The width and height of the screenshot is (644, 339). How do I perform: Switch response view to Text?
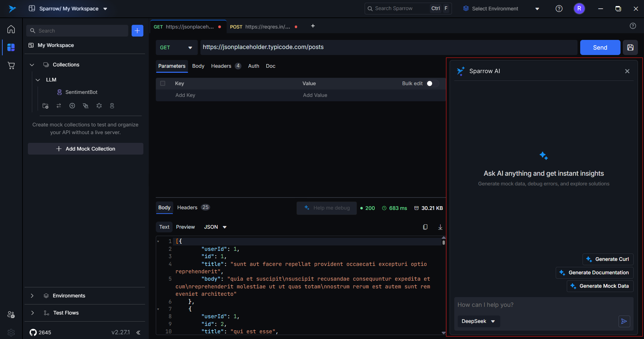click(x=164, y=227)
